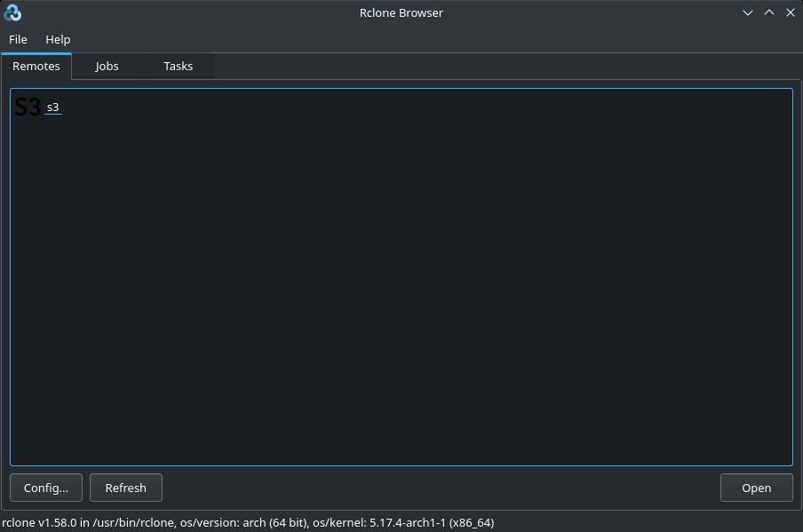Click the Config... button

[x=46, y=488]
